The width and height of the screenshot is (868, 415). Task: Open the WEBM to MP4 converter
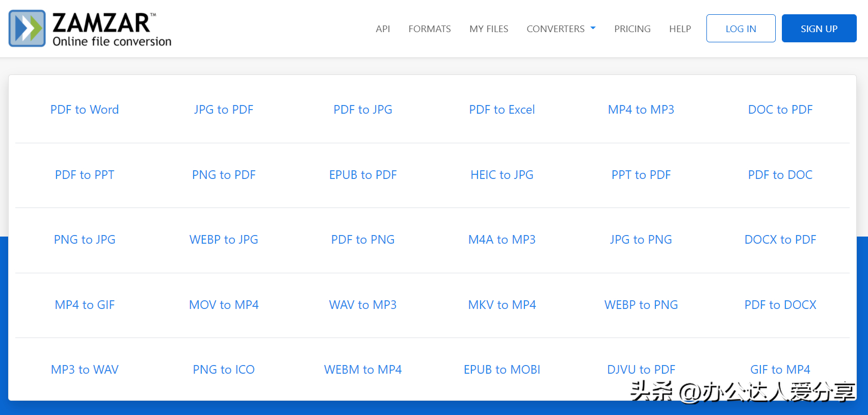point(363,370)
